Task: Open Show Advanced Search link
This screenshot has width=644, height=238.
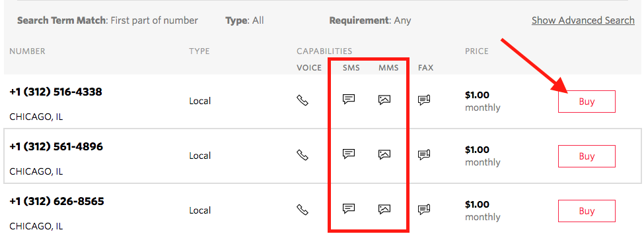Action: (583, 20)
